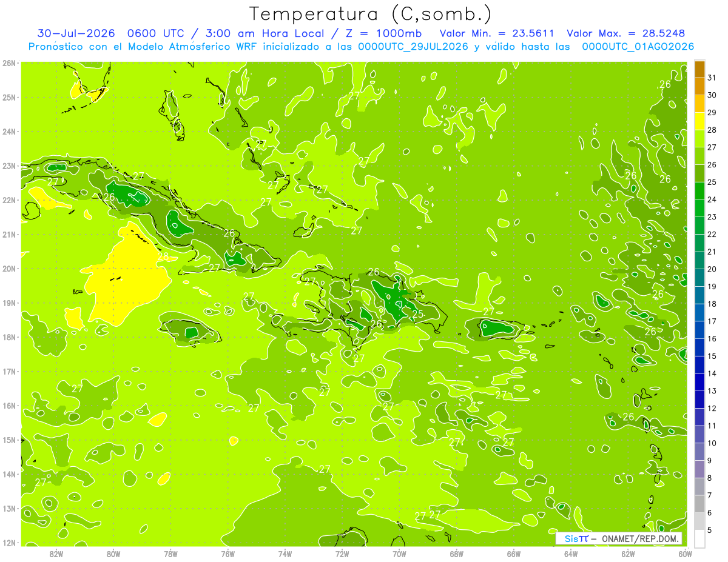
Task: Click the "Temperatura (C,somb.)" title
Action: point(371,14)
